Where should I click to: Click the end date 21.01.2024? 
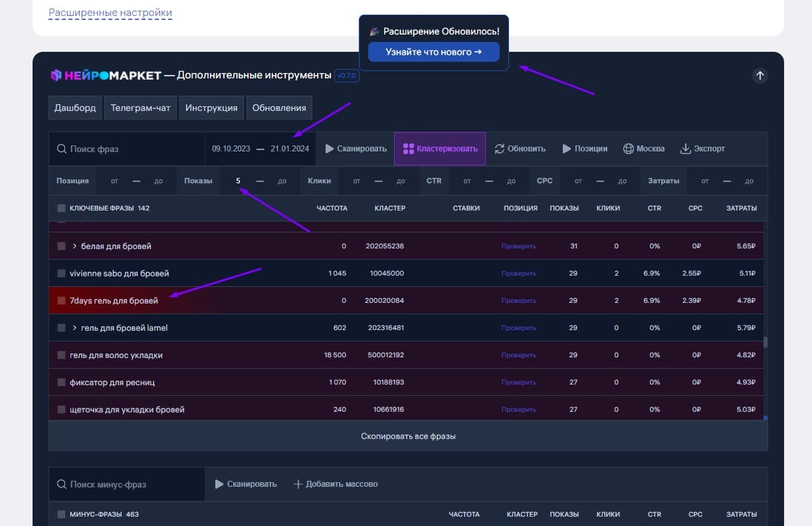click(x=290, y=149)
